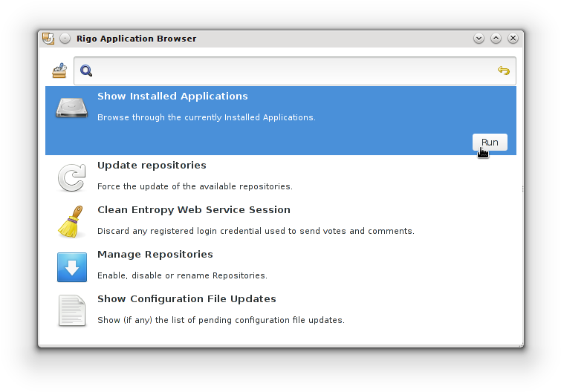The height and width of the screenshot is (392, 561).
Task: Select Clean Entropy Web Service Session title
Action: [193, 210]
